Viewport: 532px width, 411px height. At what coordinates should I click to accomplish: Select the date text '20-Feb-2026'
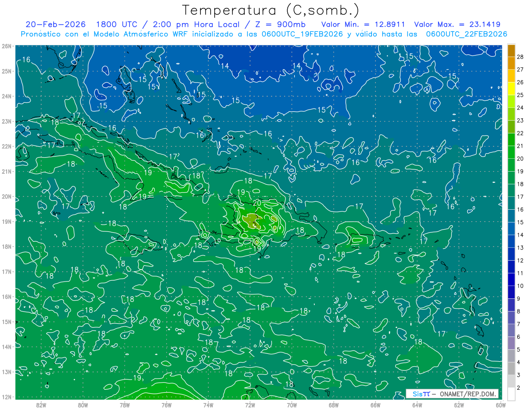click(x=55, y=24)
